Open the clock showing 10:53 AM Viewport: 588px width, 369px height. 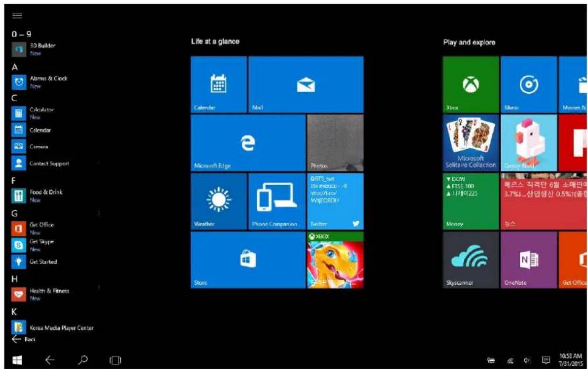(x=571, y=360)
